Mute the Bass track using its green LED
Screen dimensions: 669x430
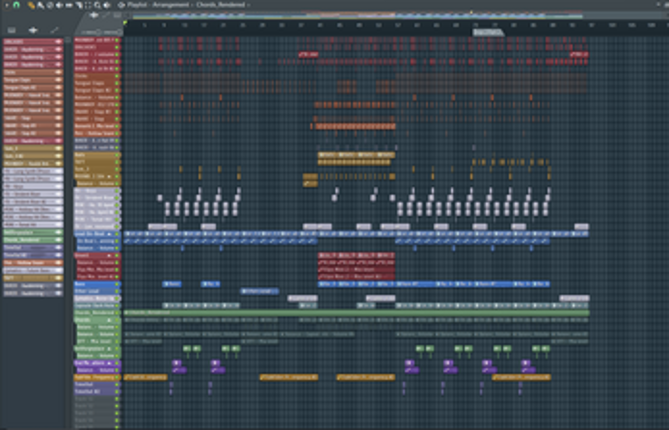tap(117, 284)
